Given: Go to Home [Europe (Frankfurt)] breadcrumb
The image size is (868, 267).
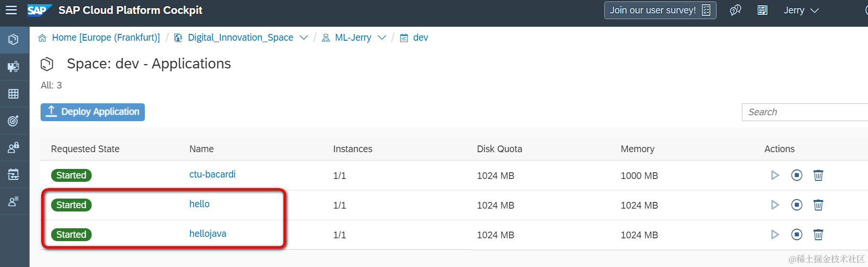Looking at the screenshot, I should coord(106,38).
